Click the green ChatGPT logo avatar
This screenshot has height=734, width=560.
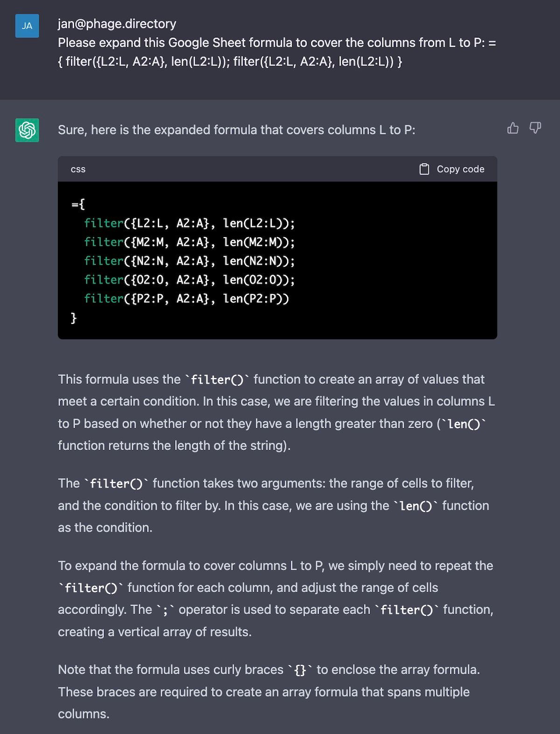(27, 130)
